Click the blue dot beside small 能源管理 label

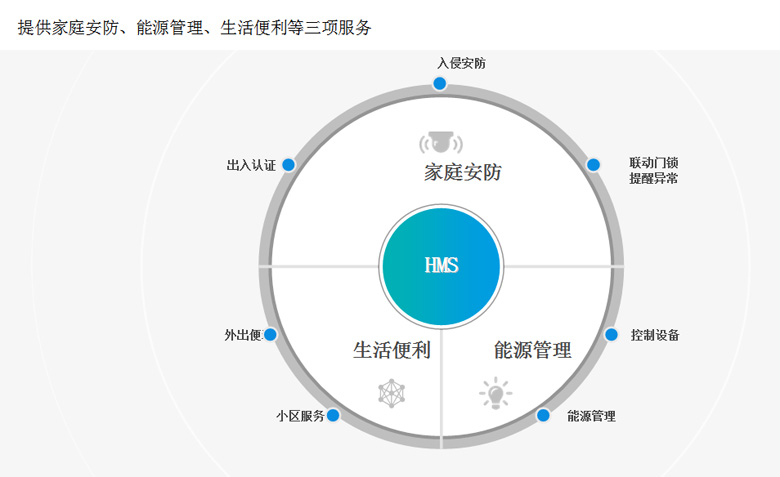[543, 415]
